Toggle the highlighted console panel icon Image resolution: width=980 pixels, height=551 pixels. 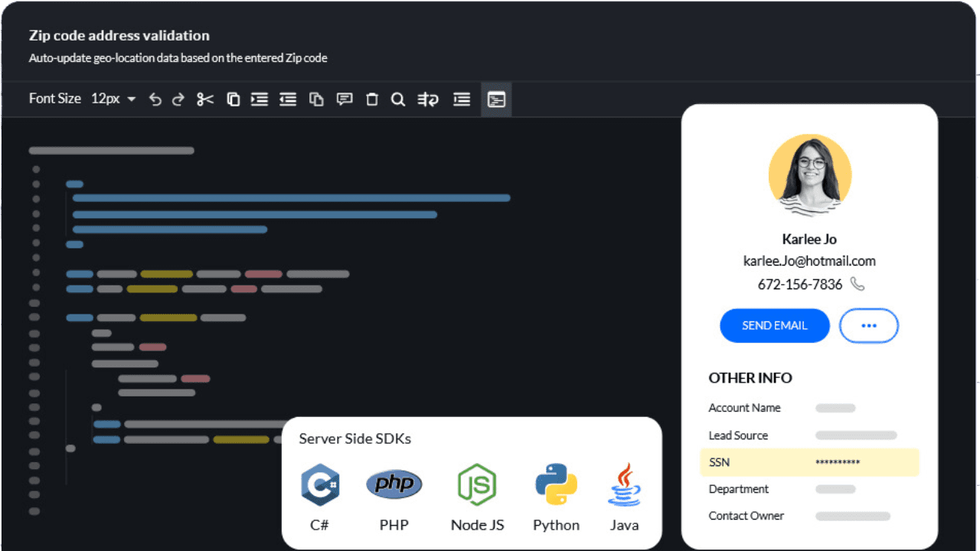click(x=496, y=99)
